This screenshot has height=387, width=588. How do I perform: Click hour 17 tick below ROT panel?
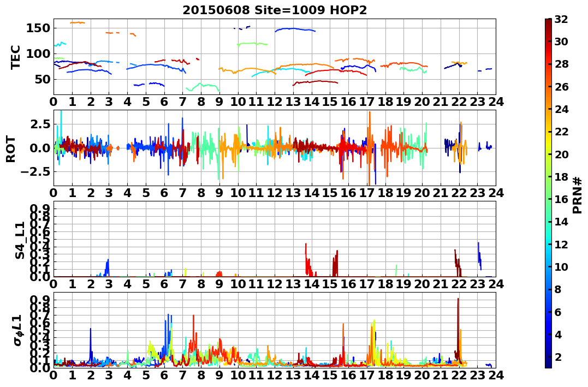pos(367,193)
